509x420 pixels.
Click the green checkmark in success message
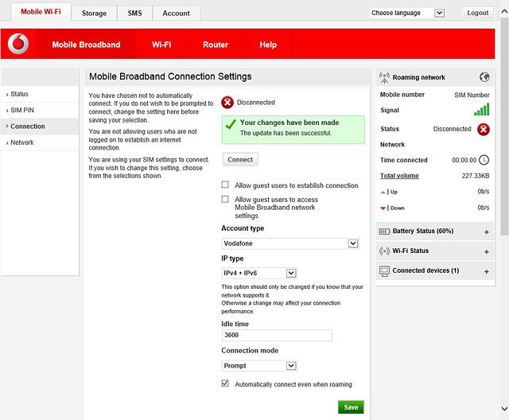click(231, 124)
